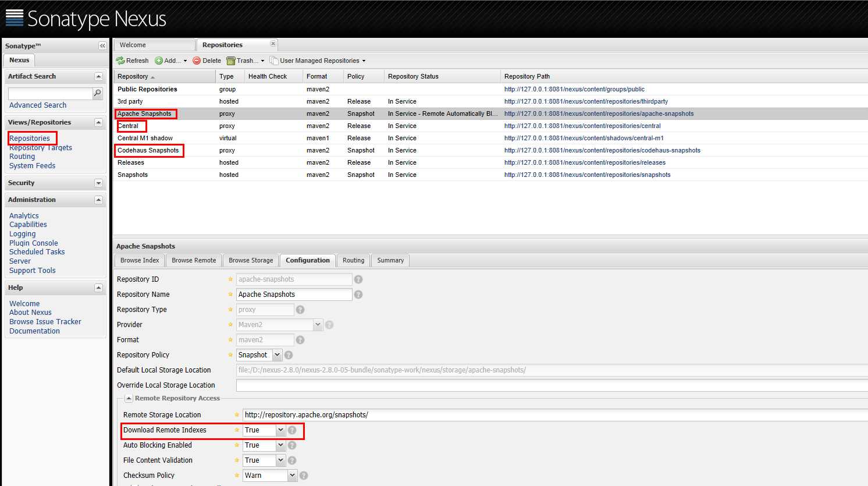Screen dimensions: 868x486
Task: Click the Repository Name input field
Action: tap(294, 295)
